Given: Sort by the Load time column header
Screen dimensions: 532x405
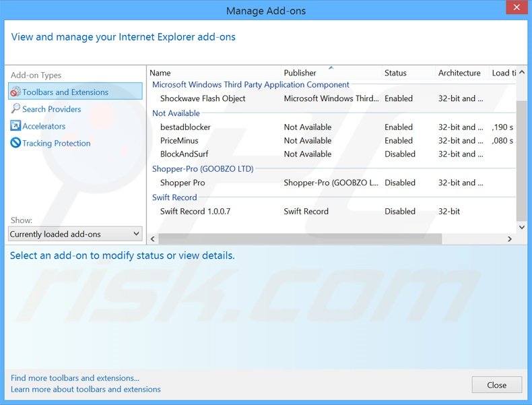Looking at the screenshot, I should tap(503, 73).
